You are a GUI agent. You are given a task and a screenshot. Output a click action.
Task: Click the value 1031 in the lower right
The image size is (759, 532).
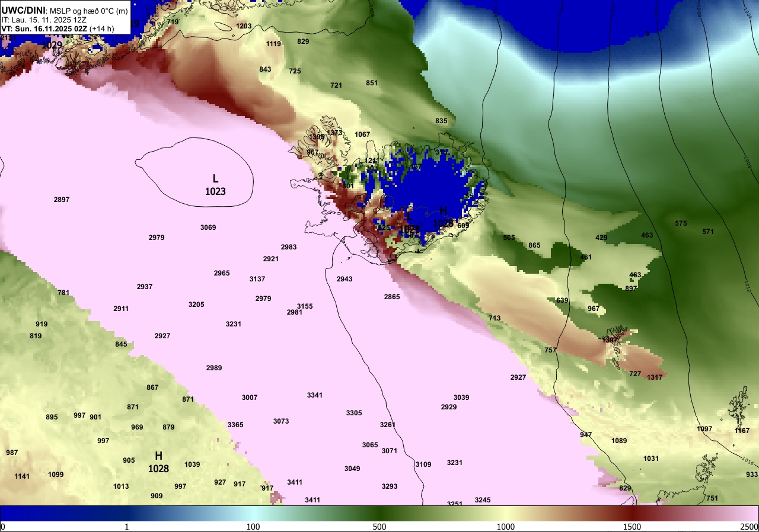click(x=651, y=459)
